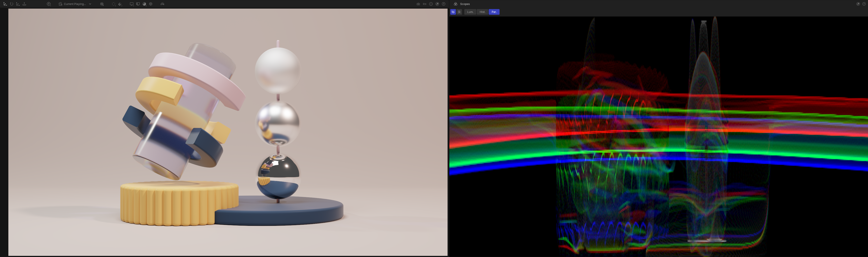868x257 pixels.
Task: Toggle the stacked waveform scope mode
Action: [459, 12]
